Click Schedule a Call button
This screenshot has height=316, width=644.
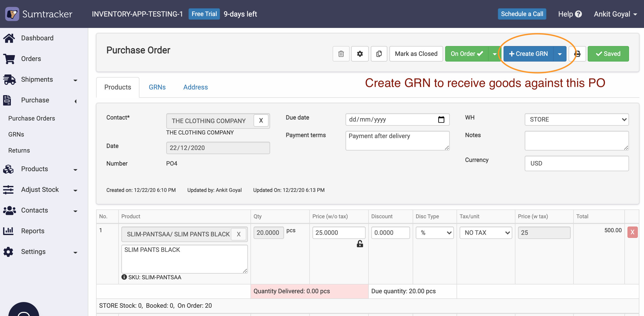[522, 14]
